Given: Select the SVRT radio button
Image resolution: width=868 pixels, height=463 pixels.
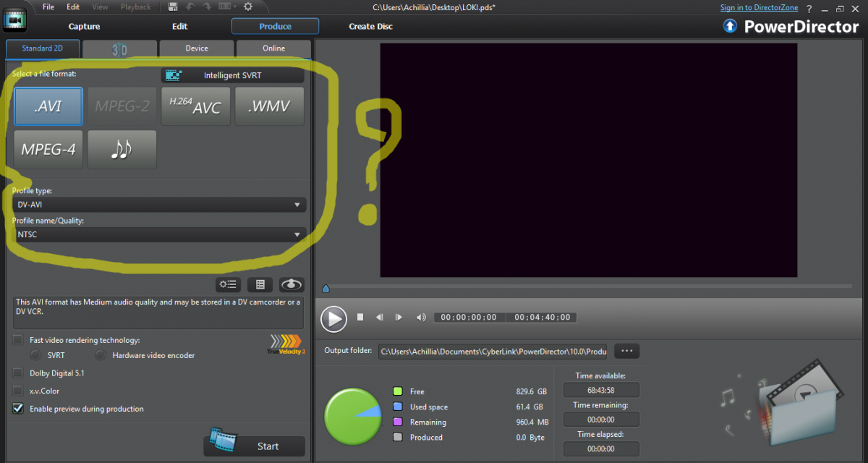Looking at the screenshot, I should click(35, 355).
